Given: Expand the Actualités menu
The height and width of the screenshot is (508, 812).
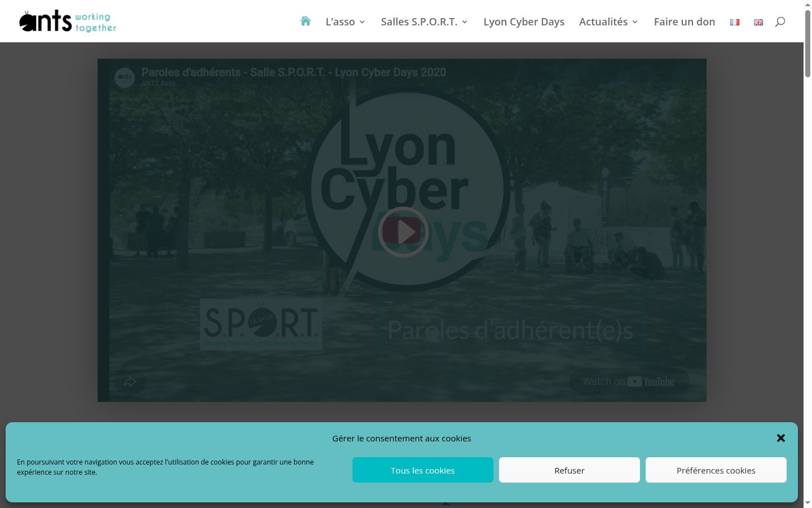Looking at the screenshot, I should 608,21.
